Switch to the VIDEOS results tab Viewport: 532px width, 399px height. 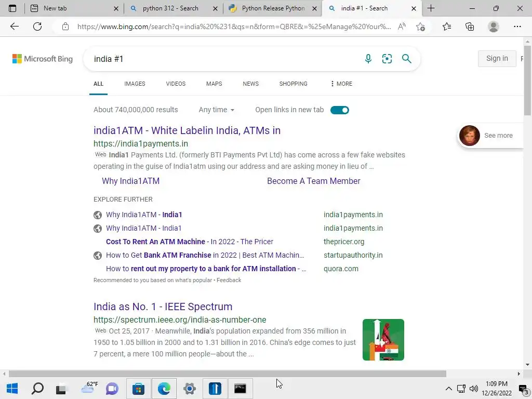coord(176,84)
